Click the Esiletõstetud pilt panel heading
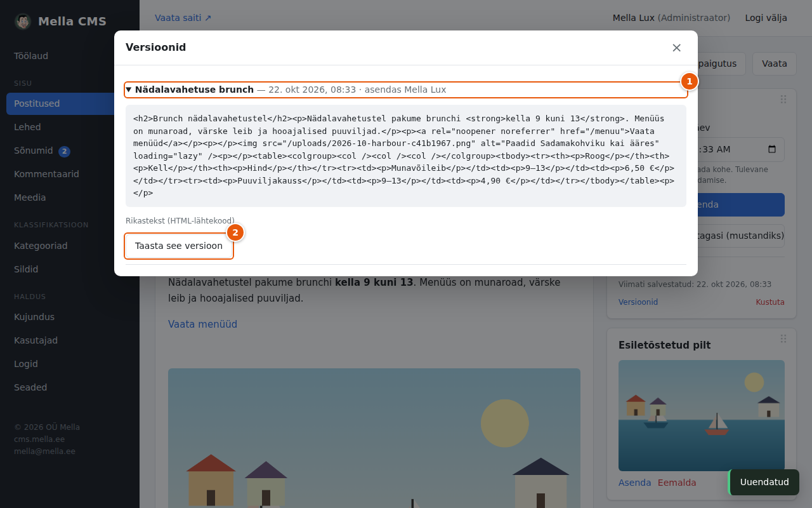Image resolution: width=812 pixels, height=508 pixels. (x=664, y=345)
